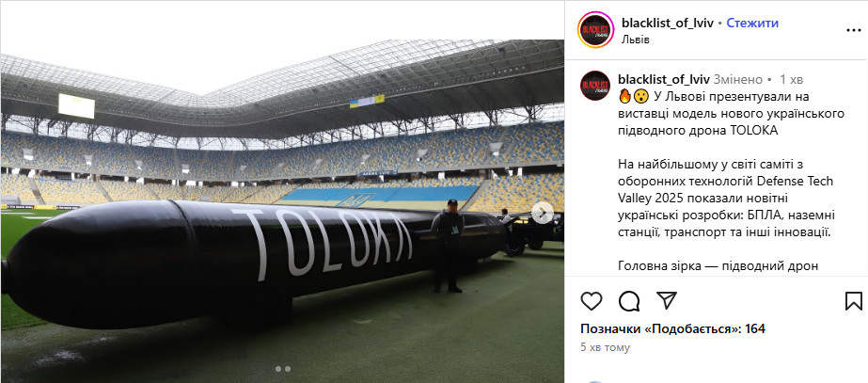
Task: Open blacklist_of_lviv username in caption
Action: click(x=664, y=79)
